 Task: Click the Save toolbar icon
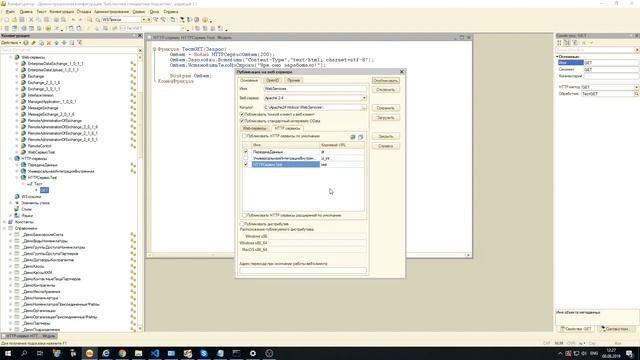click(x=22, y=20)
